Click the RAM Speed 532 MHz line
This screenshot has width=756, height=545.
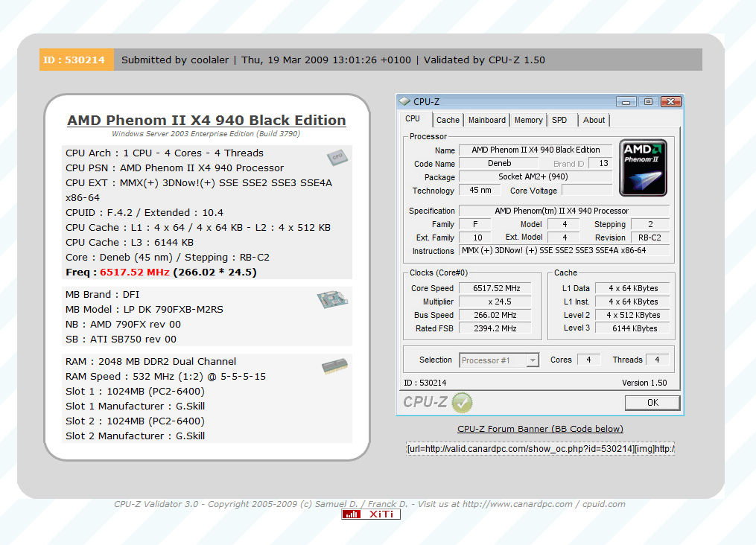[x=165, y=376]
